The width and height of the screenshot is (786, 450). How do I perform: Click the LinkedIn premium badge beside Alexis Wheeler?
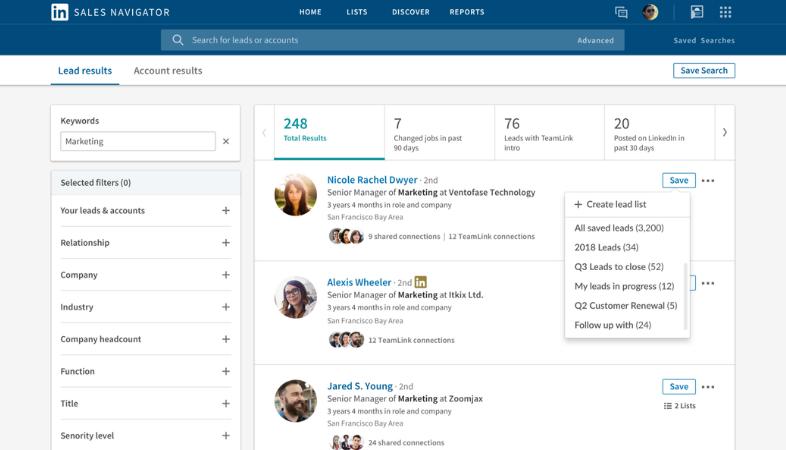point(421,282)
